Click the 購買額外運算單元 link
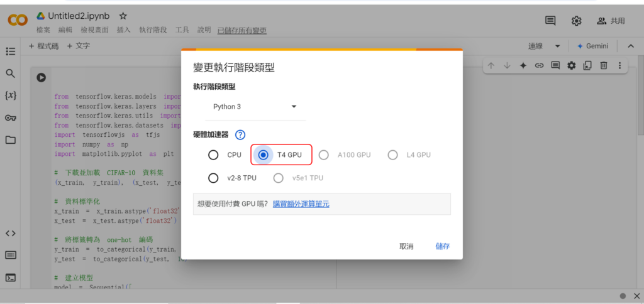Viewport: 644px width, 304px height. click(x=301, y=204)
